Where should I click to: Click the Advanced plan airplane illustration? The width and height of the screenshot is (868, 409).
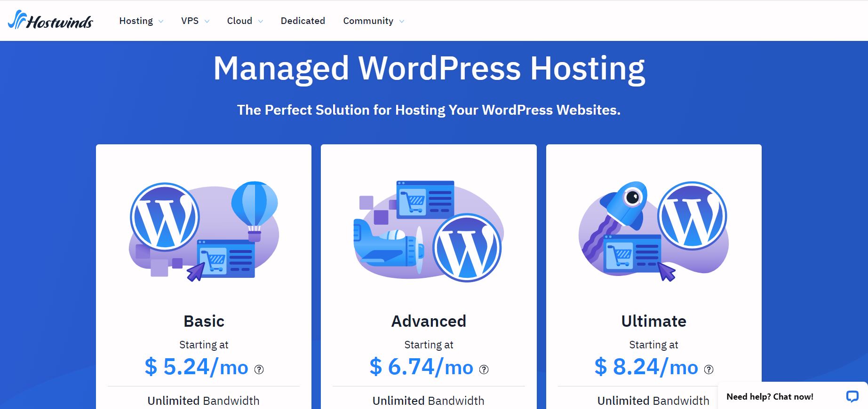(429, 231)
